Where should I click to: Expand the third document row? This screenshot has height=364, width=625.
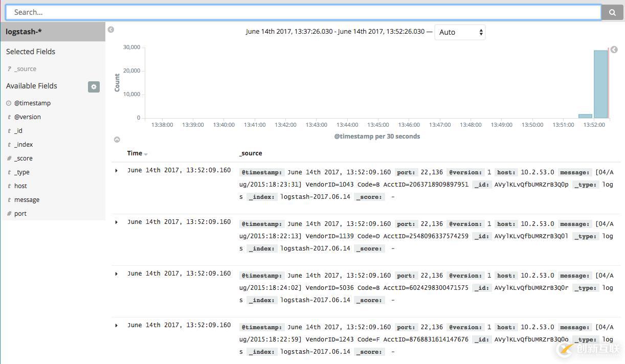(116, 274)
